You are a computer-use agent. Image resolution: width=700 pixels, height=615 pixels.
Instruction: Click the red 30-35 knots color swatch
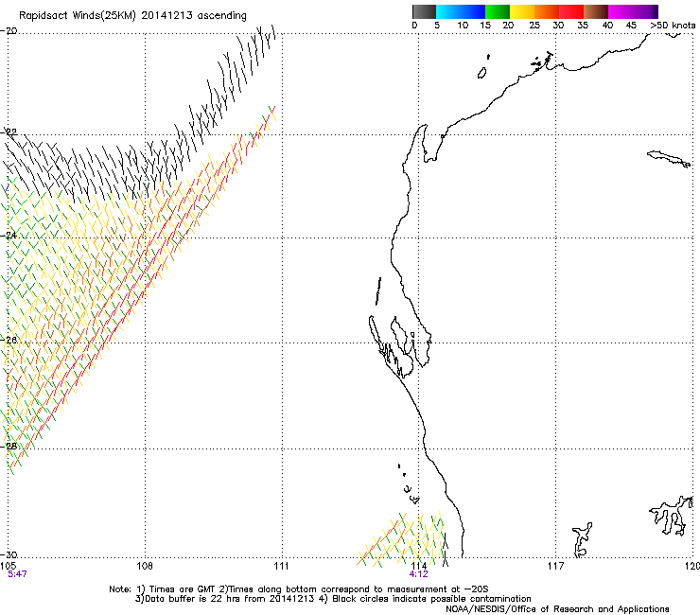pos(571,11)
